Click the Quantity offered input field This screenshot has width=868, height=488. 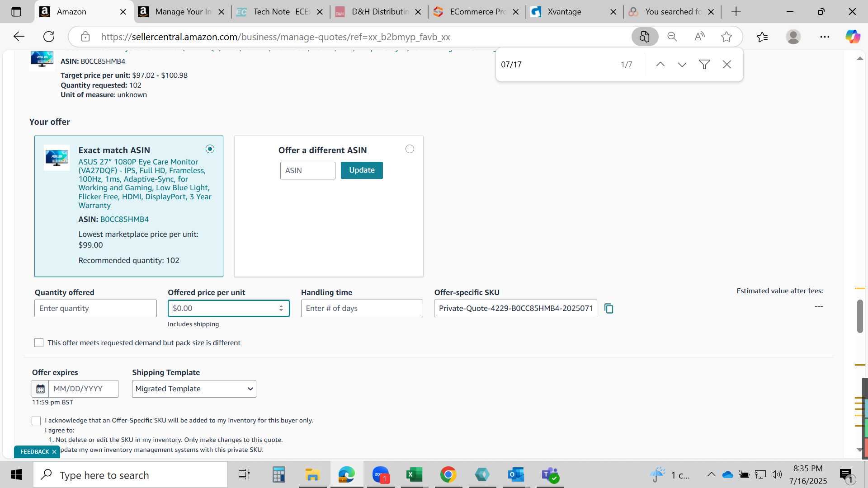pos(95,308)
